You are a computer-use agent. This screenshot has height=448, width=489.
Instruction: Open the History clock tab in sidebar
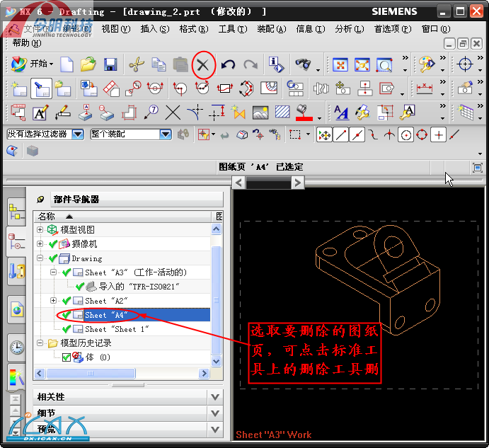coord(16,347)
